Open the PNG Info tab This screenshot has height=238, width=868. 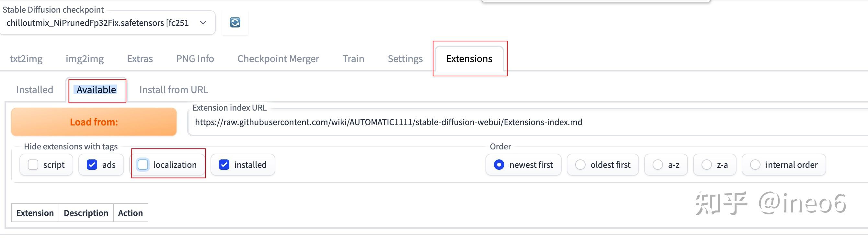[195, 59]
